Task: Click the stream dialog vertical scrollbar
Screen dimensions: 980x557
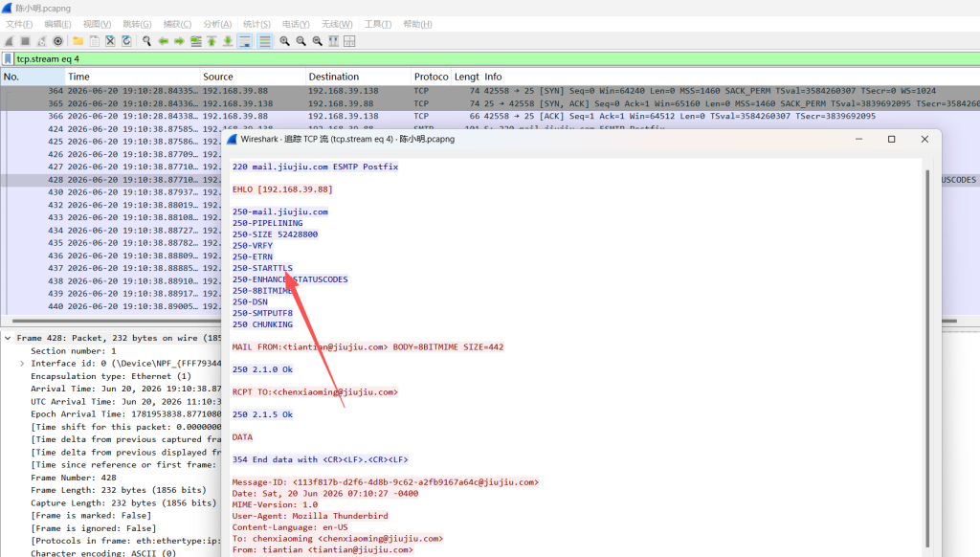Action: pos(927,360)
